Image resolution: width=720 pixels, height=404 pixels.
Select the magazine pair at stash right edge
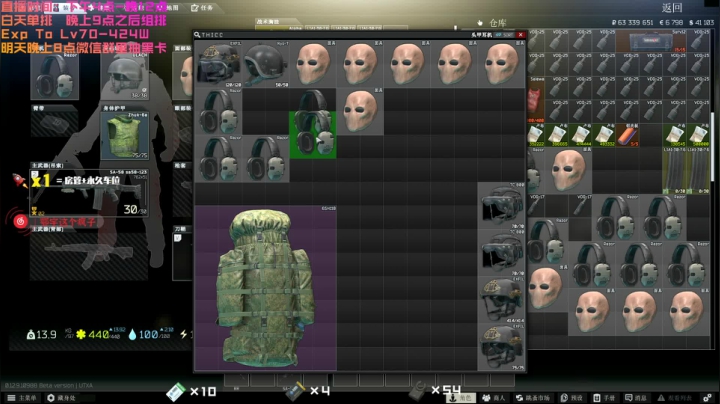(x=686, y=170)
